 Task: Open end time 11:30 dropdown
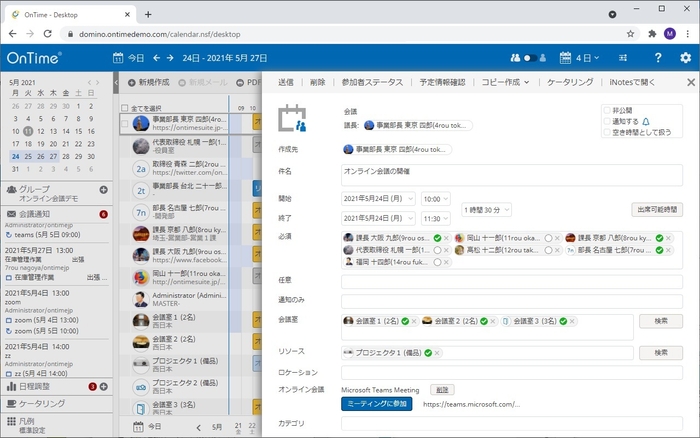tap(435, 218)
